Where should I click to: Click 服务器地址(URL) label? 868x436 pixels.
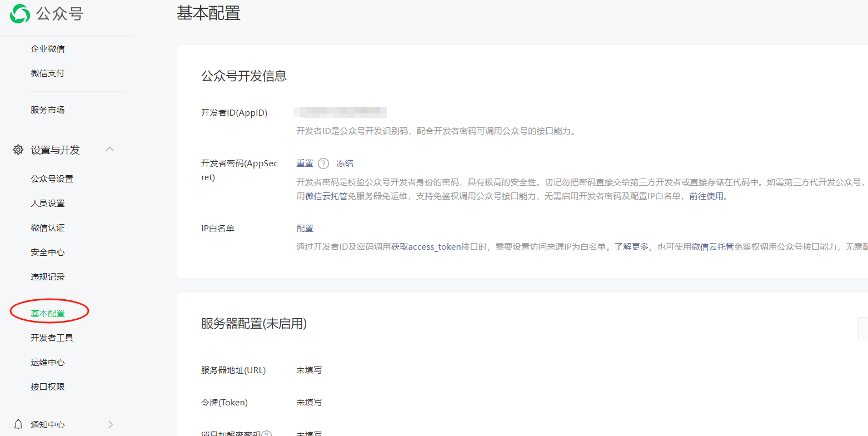tap(233, 370)
